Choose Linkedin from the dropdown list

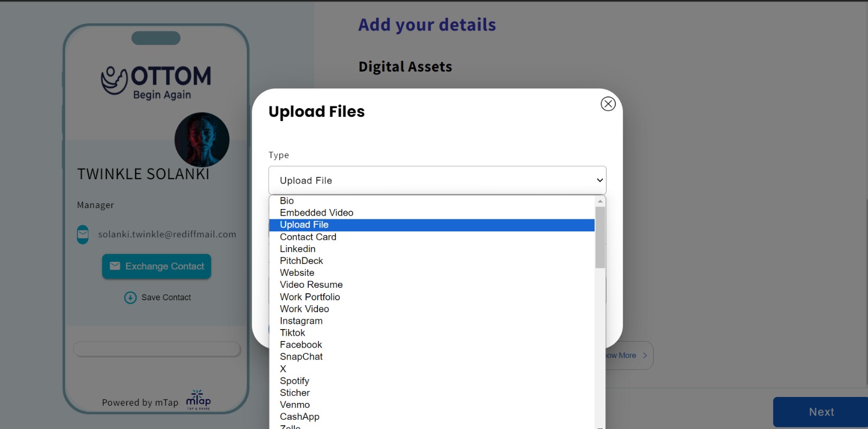(432, 249)
